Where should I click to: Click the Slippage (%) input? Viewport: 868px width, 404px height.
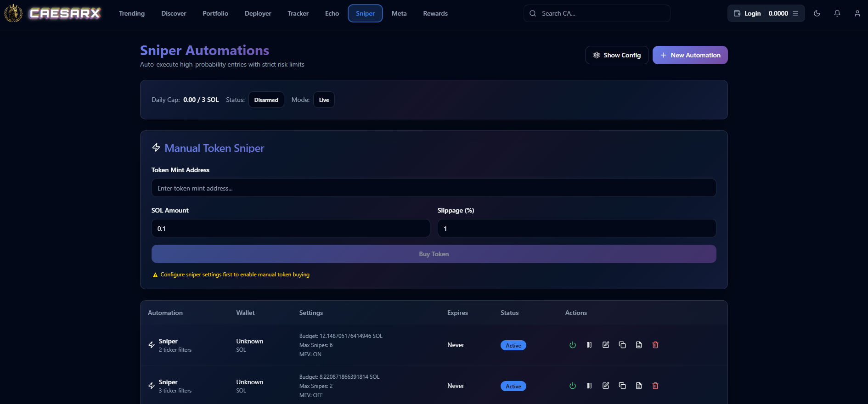pyautogui.click(x=577, y=228)
